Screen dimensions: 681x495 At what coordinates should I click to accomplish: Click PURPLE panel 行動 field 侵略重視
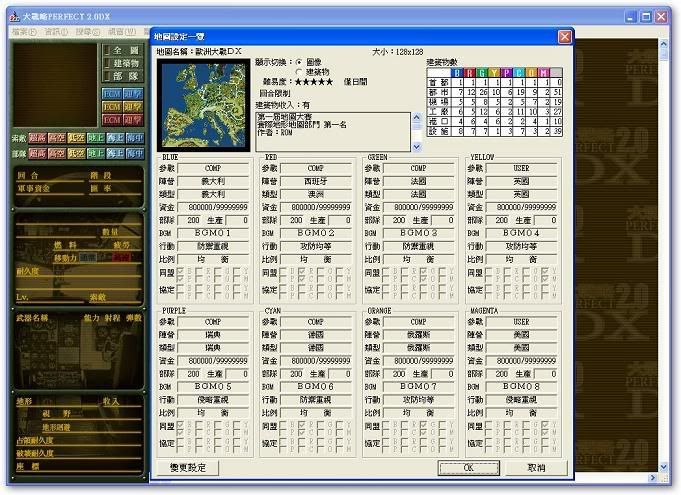[213, 399]
